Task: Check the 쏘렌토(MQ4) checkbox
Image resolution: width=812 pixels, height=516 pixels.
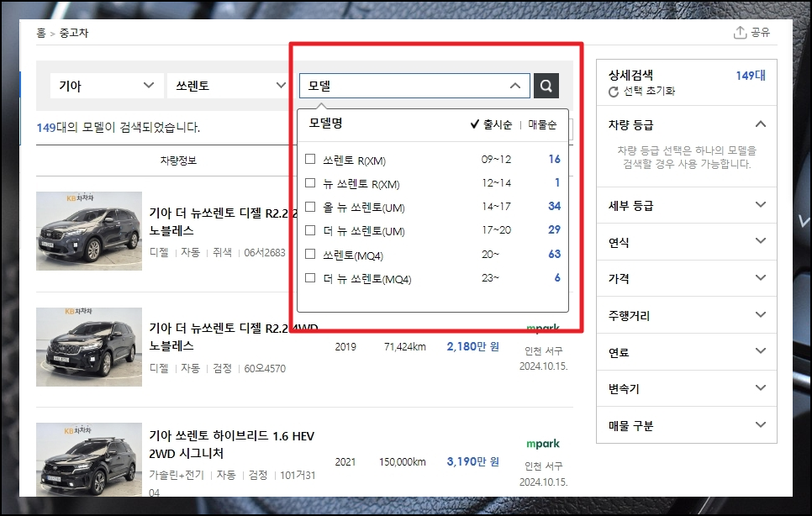Action: tap(310, 254)
